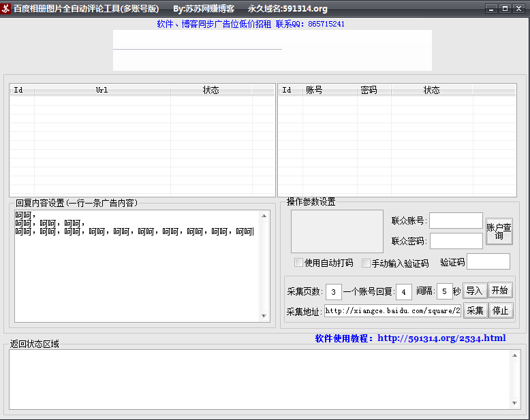Click the 采集 button
530x420 pixels.
[476, 310]
